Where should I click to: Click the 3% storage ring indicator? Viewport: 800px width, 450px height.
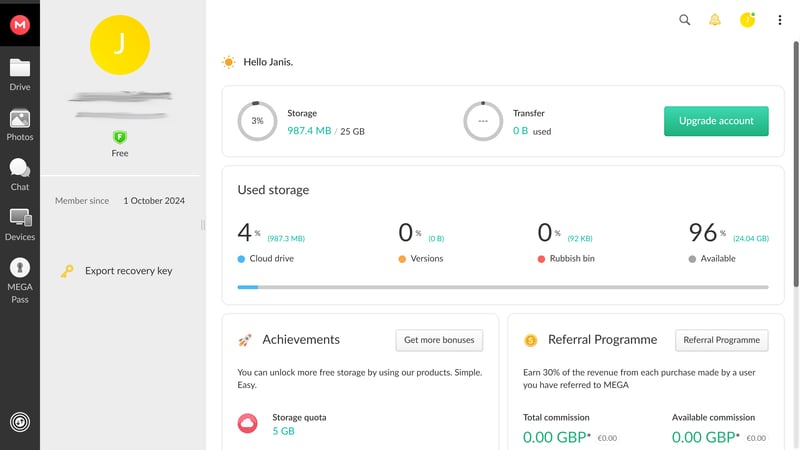(257, 121)
